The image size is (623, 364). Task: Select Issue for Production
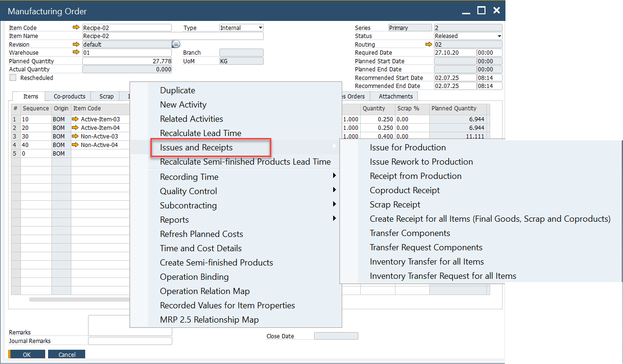tap(407, 148)
